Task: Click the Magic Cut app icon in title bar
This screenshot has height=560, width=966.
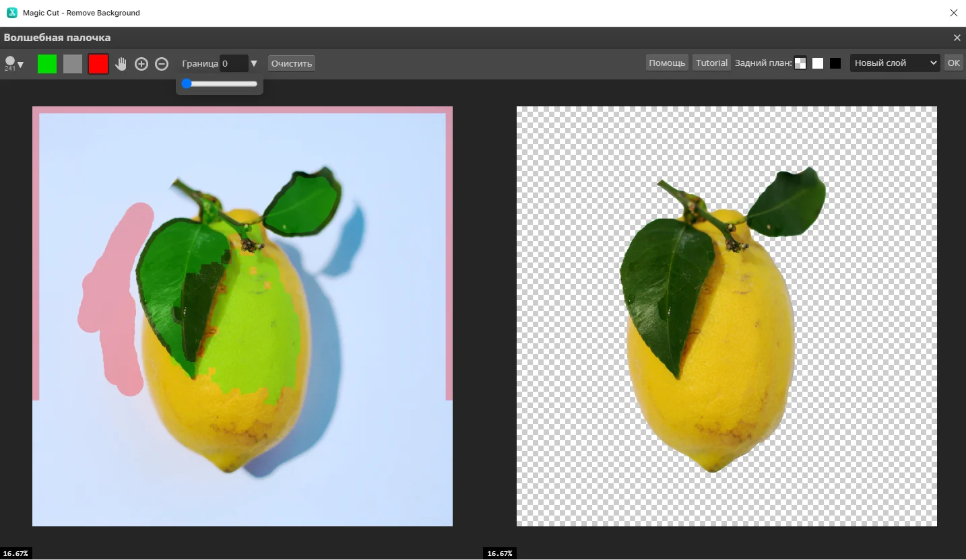Action: click(11, 13)
